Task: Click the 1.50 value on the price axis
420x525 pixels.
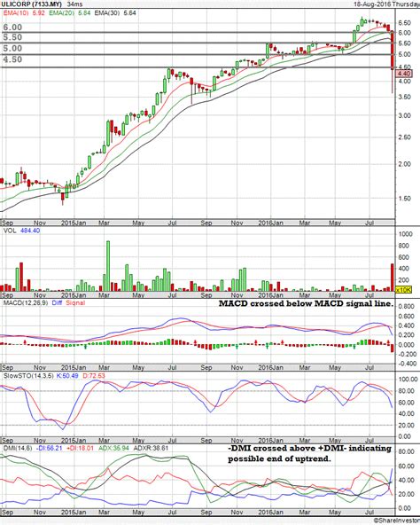Action: coord(405,199)
